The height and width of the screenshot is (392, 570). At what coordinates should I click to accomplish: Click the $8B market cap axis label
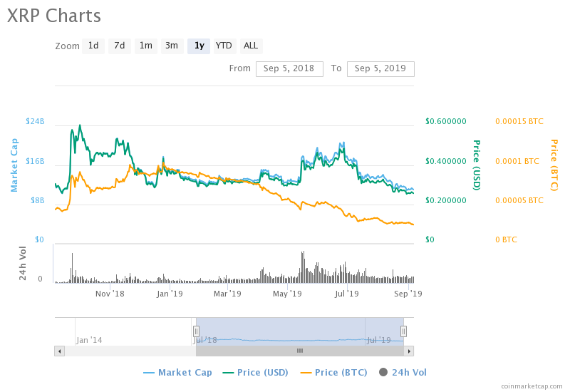38,200
